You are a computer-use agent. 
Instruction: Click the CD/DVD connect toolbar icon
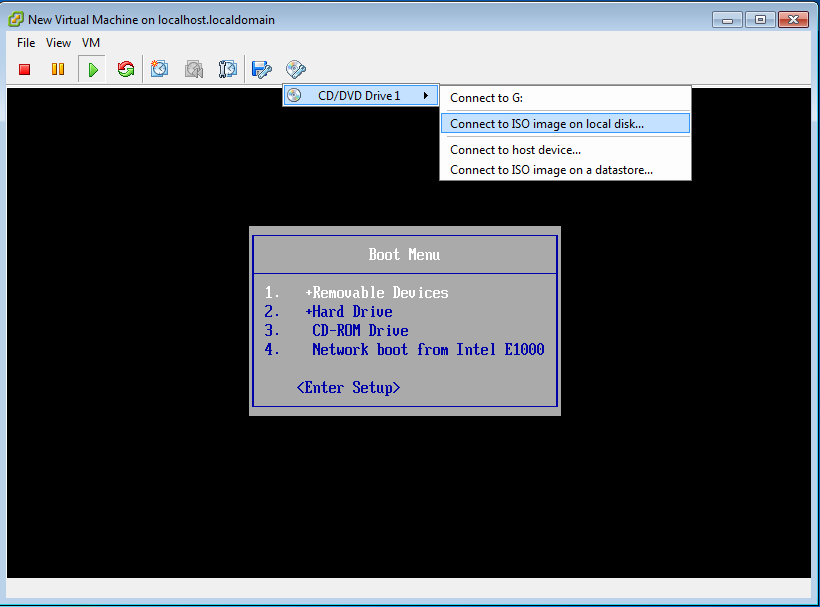(295, 69)
